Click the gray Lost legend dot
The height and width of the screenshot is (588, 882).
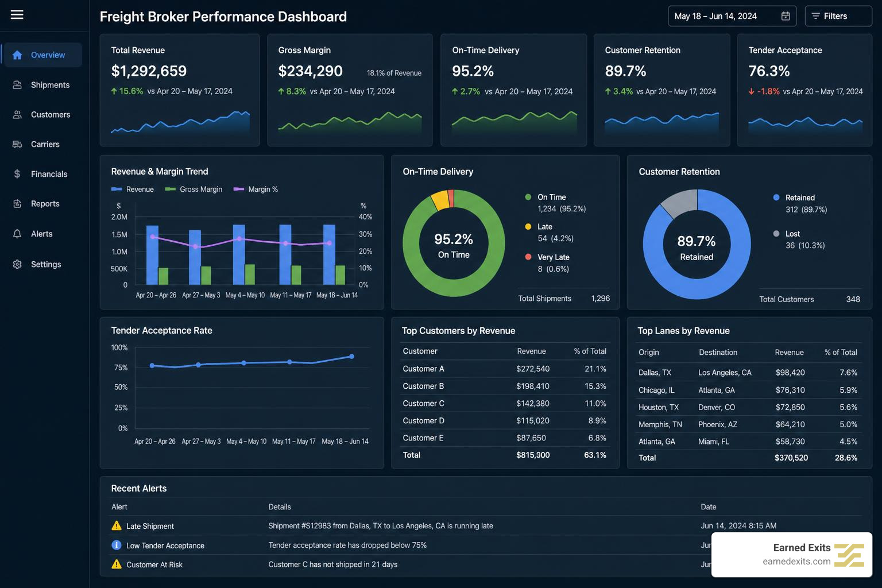776,234
